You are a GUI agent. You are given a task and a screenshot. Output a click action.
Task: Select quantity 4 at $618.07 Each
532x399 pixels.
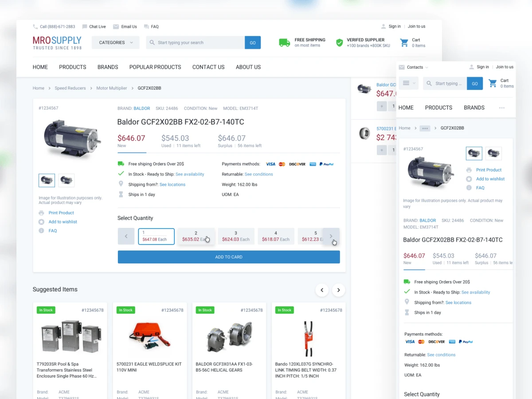tap(276, 236)
